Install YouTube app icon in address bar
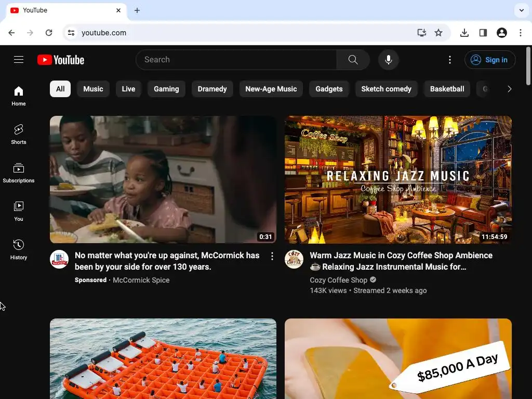Viewport: 532px width, 399px height. tap(422, 33)
